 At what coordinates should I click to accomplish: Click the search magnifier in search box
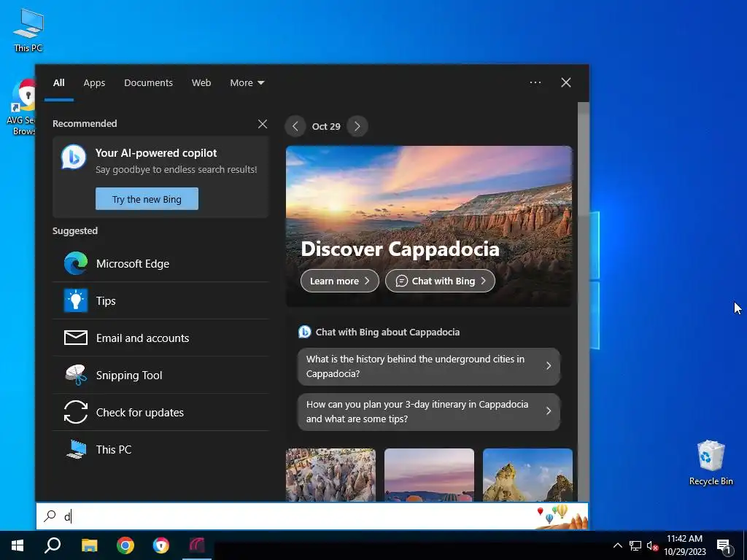coord(50,516)
